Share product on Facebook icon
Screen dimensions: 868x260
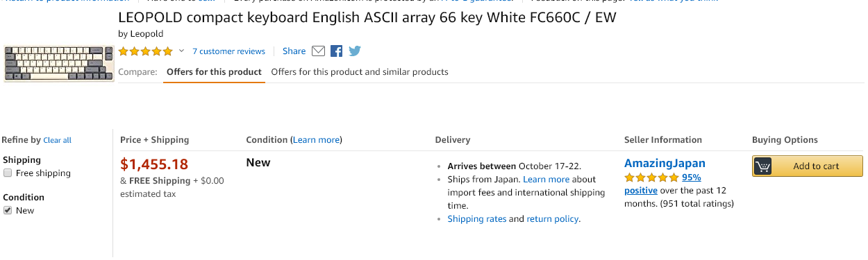click(337, 51)
